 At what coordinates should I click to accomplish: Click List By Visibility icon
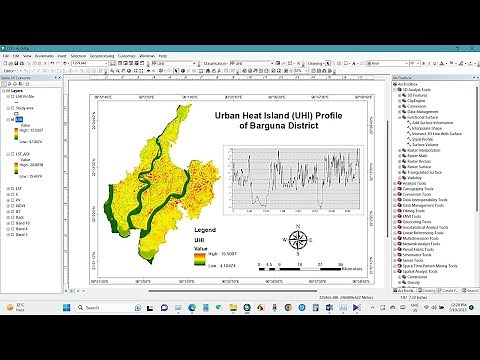pos(15,84)
